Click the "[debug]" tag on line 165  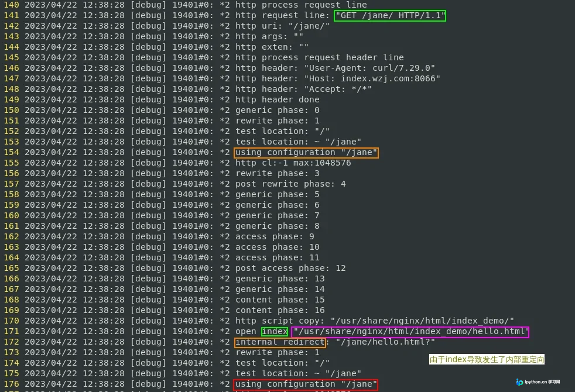click(x=148, y=268)
